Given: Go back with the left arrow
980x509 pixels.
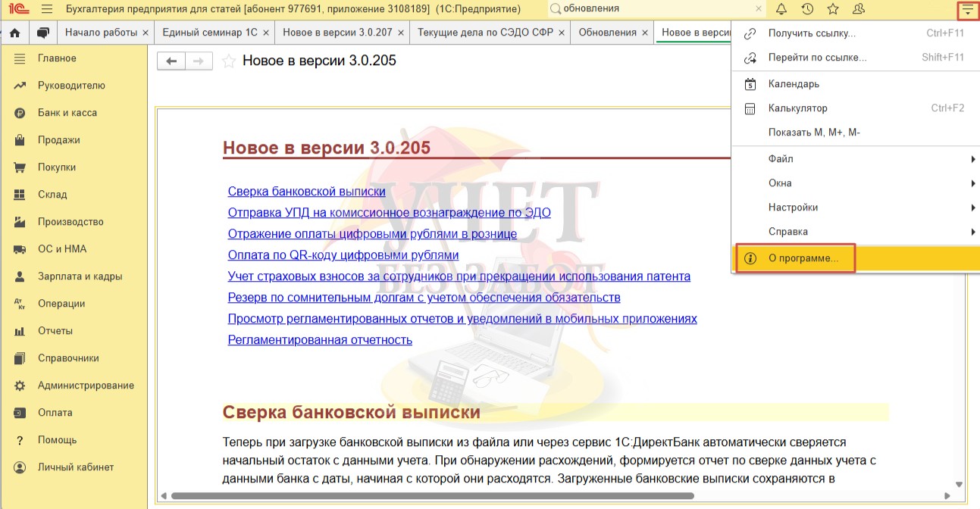Looking at the screenshot, I should pos(171,61).
